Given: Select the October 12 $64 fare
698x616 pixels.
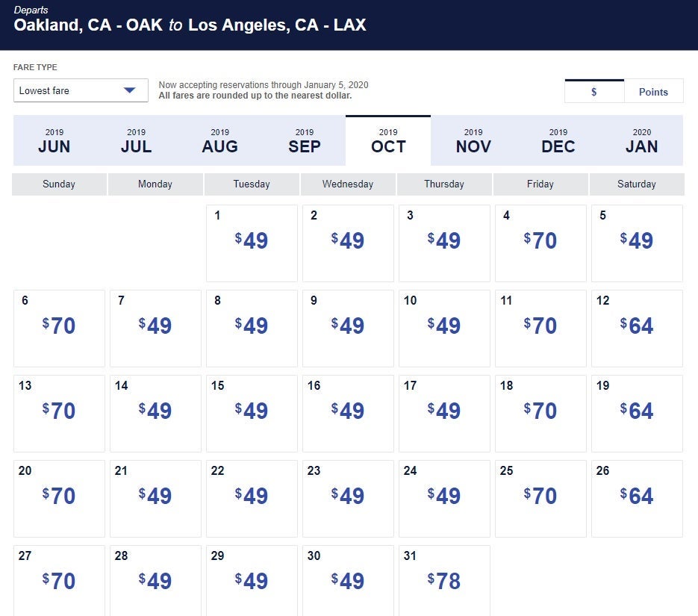Looking at the screenshot, I should [637, 328].
